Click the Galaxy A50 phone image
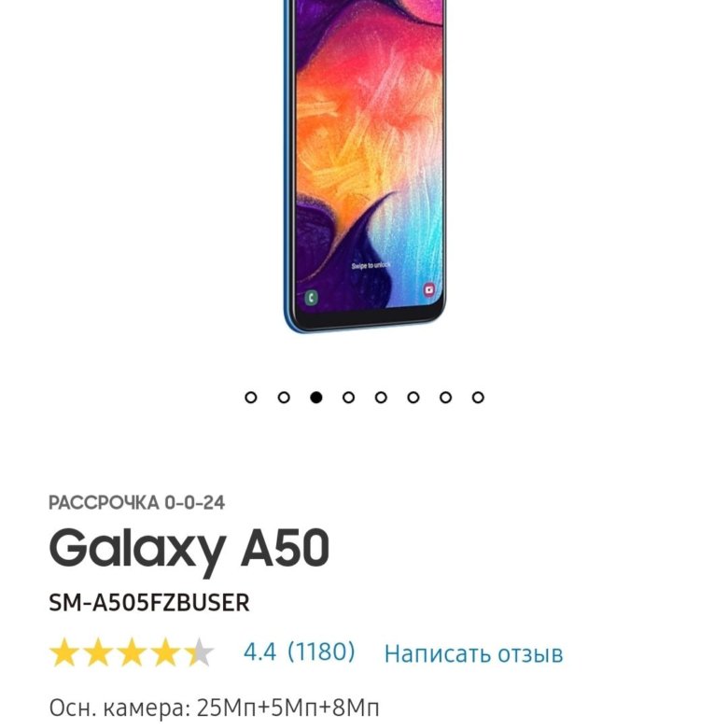728x728 pixels. click(x=365, y=166)
